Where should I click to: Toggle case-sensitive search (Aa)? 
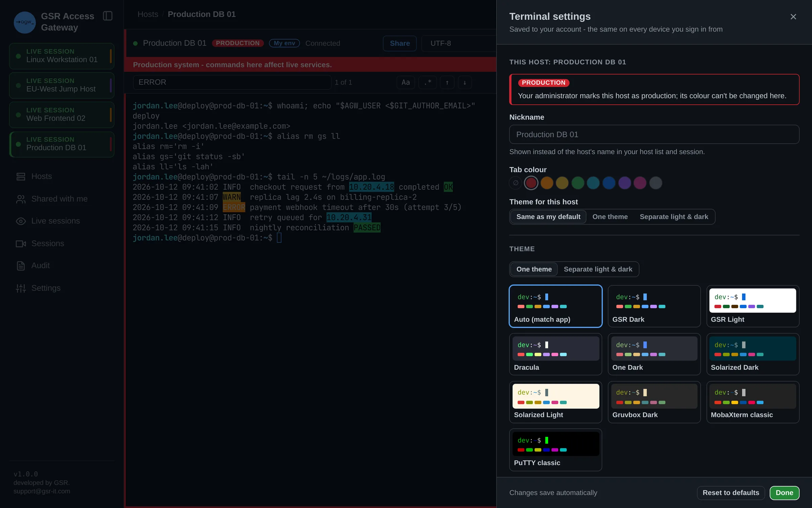click(406, 82)
